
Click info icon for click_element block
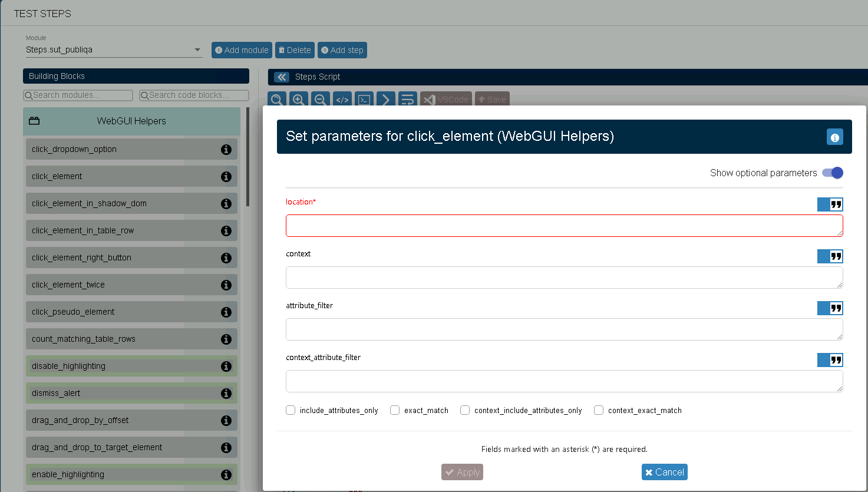coord(226,177)
